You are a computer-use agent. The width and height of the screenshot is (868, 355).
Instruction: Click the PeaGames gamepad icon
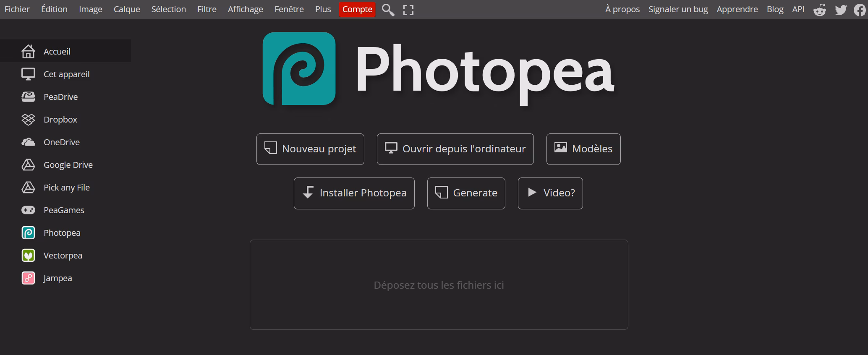[28, 210]
